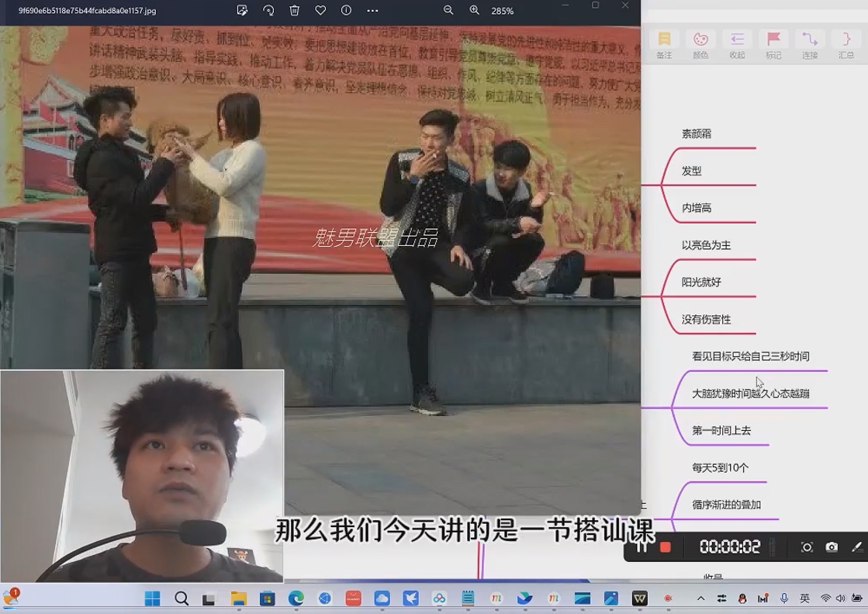Click the 汇总 summary bracket tool

pos(846,44)
